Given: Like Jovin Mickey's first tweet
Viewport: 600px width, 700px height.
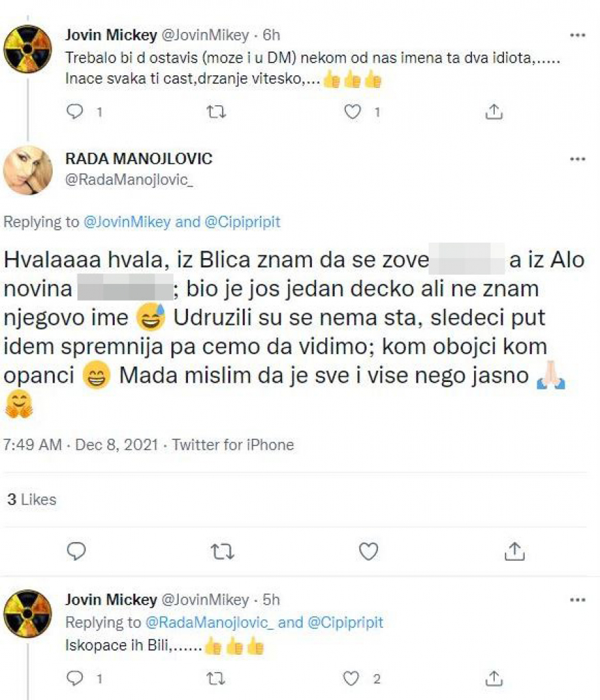Looking at the screenshot, I should pyautogui.click(x=351, y=112).
